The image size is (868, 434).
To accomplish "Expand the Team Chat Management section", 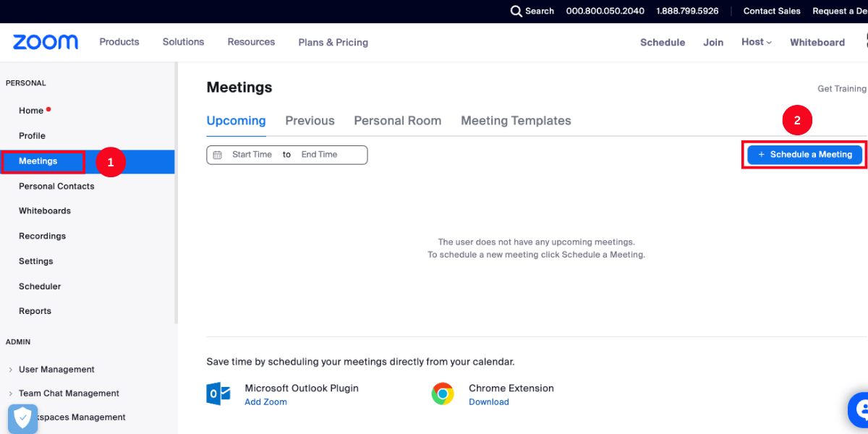I will [63, 393].
